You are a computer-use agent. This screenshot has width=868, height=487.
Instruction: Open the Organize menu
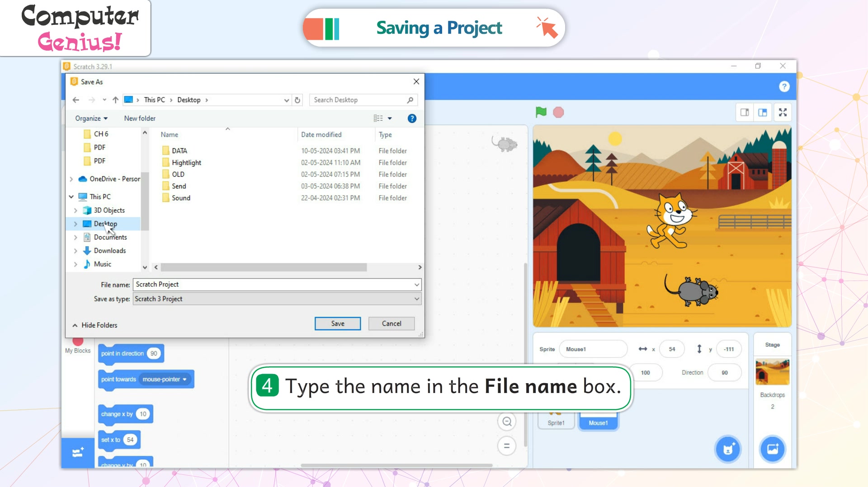coord(91,118)
